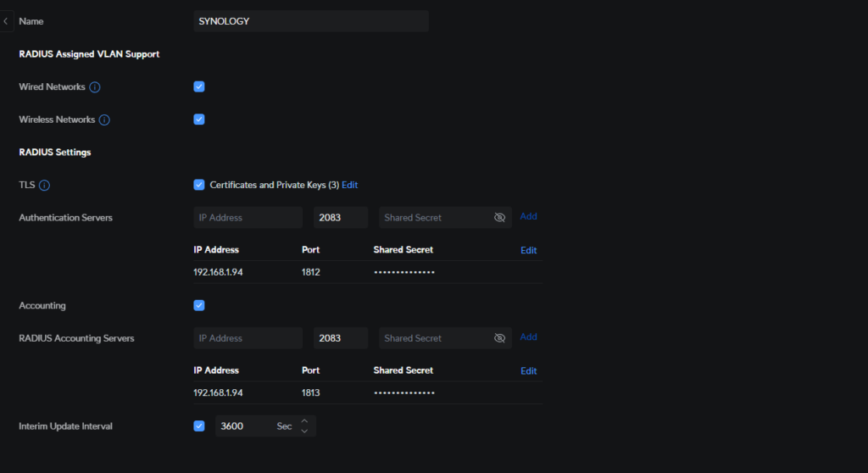Focus the Authentication Servers IP Address field
Viewport: 868px width, 473px height.
[248, 218]
